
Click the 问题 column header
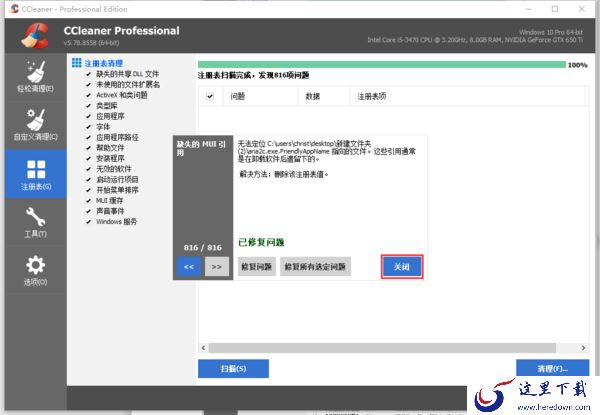pos(261,96)
